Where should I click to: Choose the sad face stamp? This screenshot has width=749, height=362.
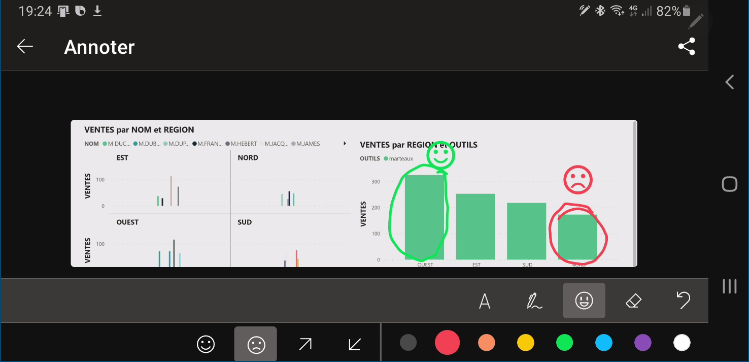(x=256, y=344)
